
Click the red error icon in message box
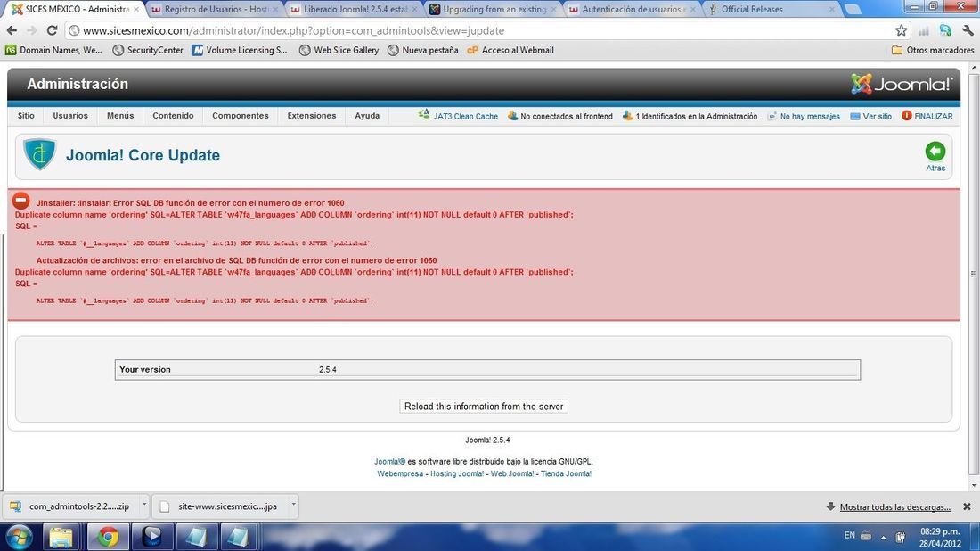pos(21,202)
